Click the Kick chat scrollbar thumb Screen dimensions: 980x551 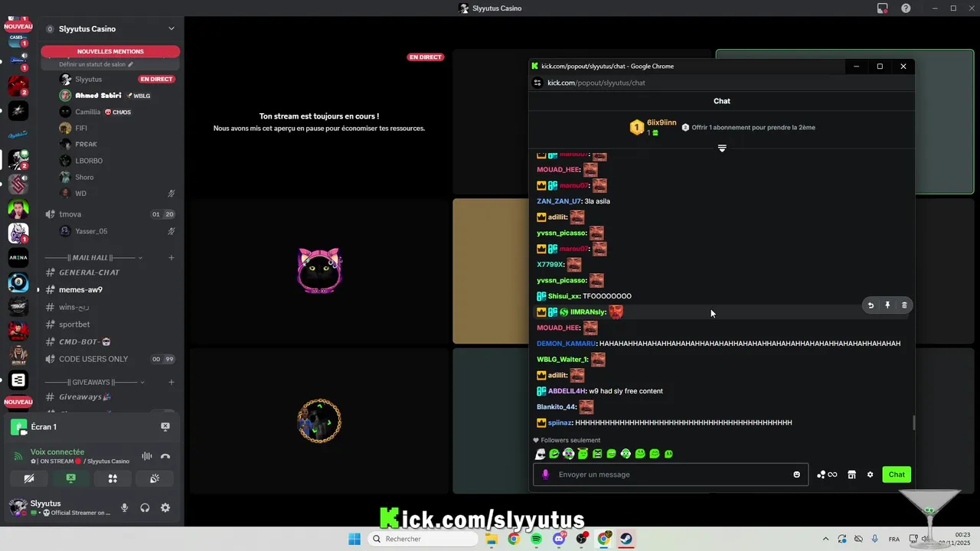pos(913,422)
